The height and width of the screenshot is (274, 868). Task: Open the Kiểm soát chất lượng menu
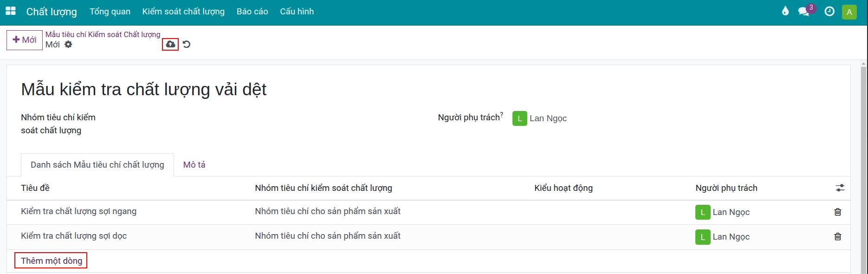pyautogui.click(x=183, y=12)
